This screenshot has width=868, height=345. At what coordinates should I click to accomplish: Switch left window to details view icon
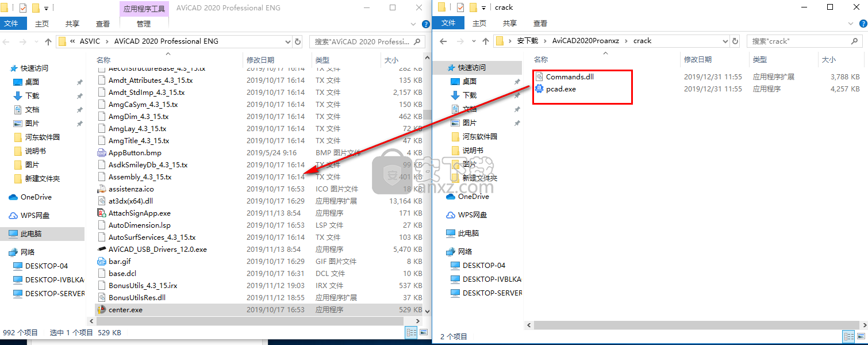(411, 332)
